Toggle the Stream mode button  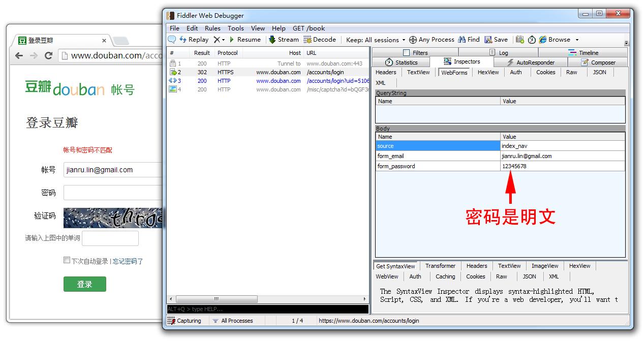click(284, 39)
